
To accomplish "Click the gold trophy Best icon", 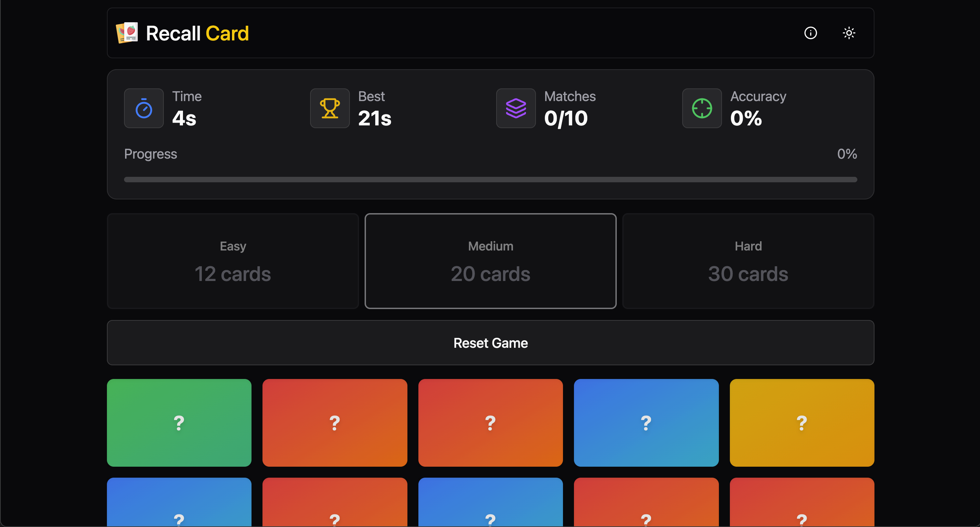I will [x=330, y=108].
